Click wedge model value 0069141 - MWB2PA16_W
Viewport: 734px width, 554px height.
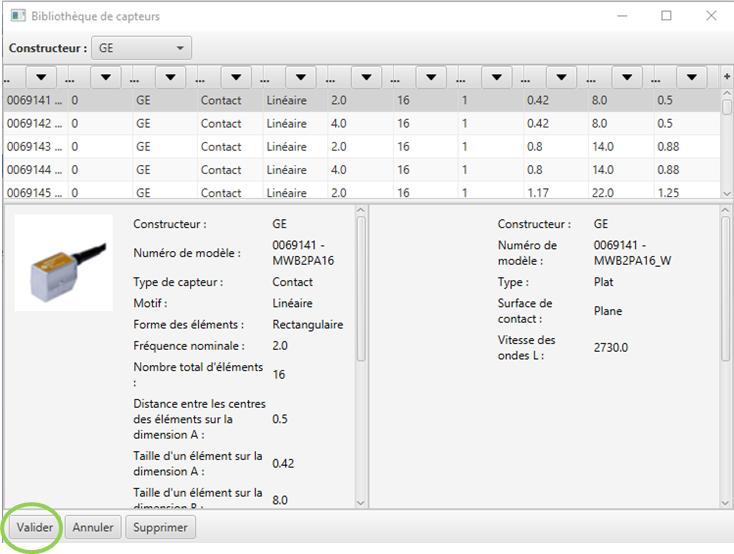tap(632, 253)
